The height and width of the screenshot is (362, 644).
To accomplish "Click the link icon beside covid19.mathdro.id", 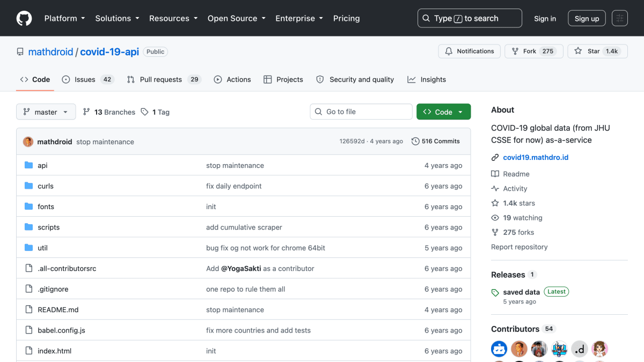I will point(495,158).
